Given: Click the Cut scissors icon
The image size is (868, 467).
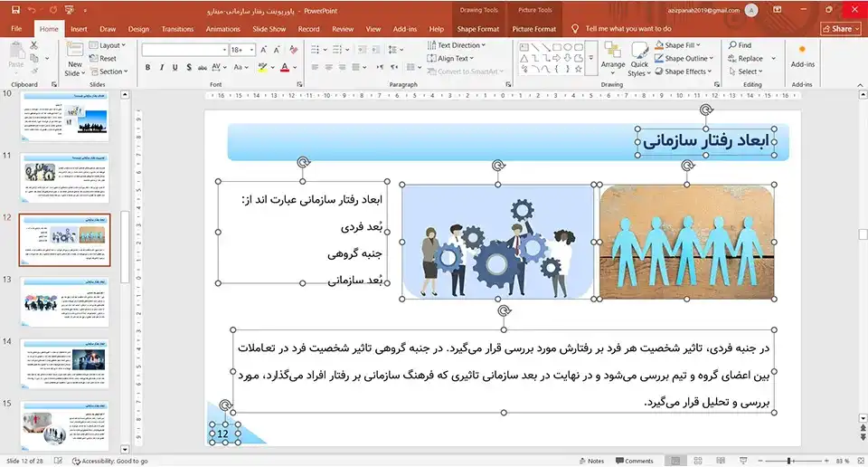Looking at the screenshot, I should (34, 45).
